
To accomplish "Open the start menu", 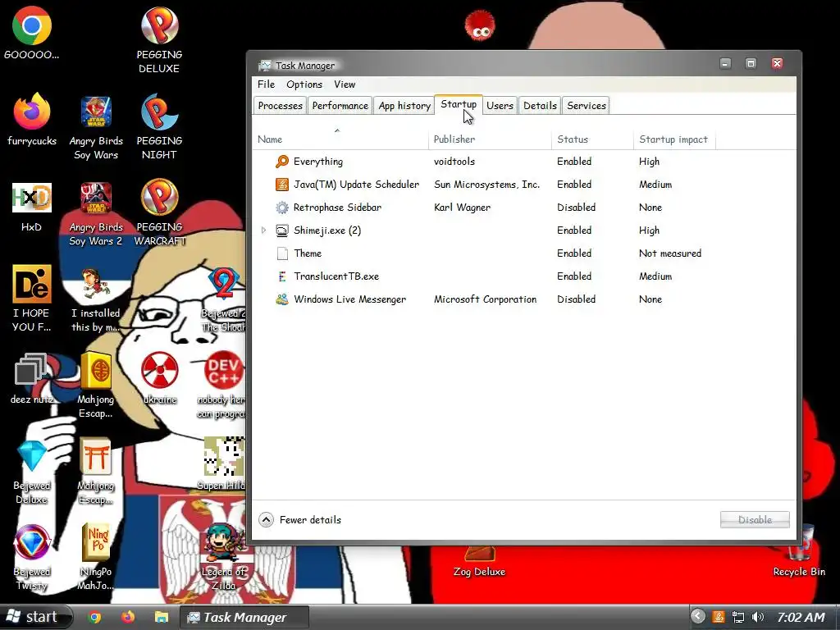I will 36,617.
